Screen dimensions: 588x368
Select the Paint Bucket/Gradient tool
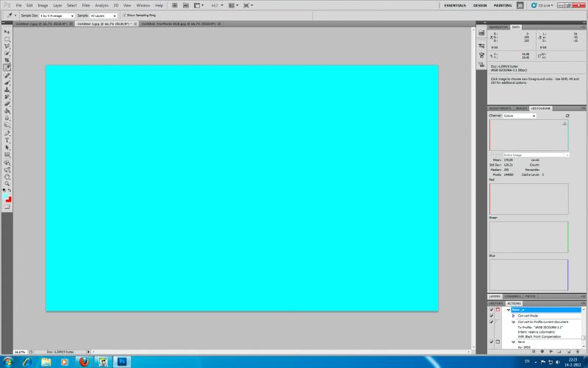(x=7, y=111)
